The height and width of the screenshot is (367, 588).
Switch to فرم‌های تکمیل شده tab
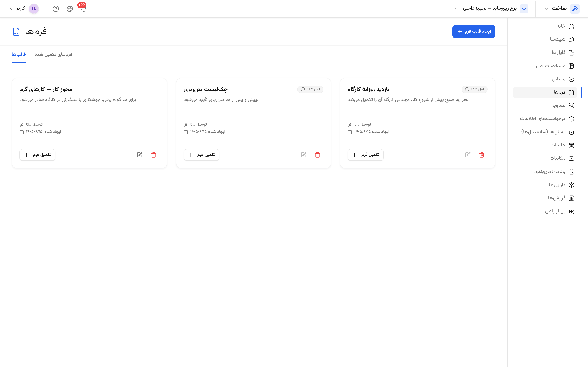(53, 54)
